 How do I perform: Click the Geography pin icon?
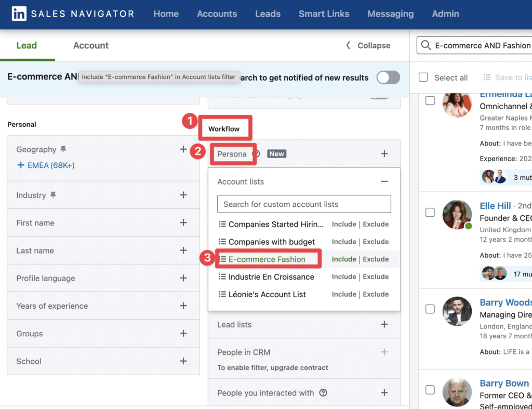click(63, 149)
